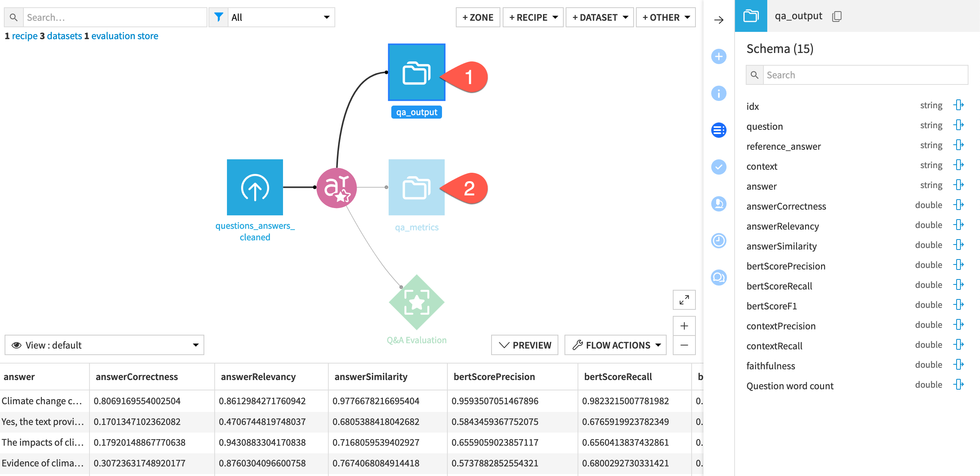The image size is (980, 476).
Task: Open the Discussions chat tab in sidebar
Action: pos(719,278)
